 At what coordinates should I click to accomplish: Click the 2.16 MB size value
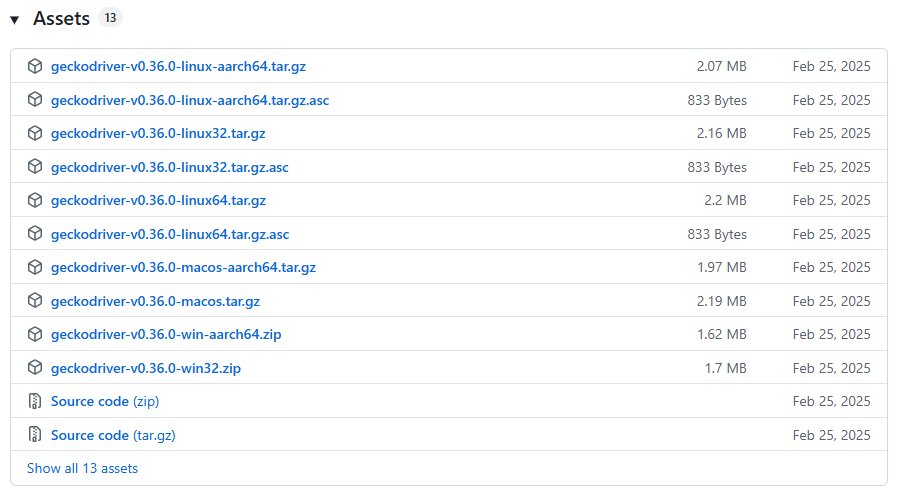[x=722, y=134]
